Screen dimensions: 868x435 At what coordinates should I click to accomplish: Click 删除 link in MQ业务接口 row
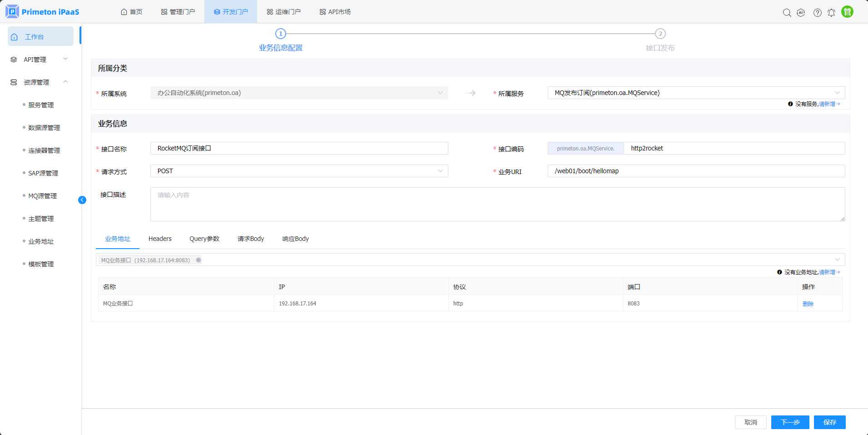click(x=808, y=304)
